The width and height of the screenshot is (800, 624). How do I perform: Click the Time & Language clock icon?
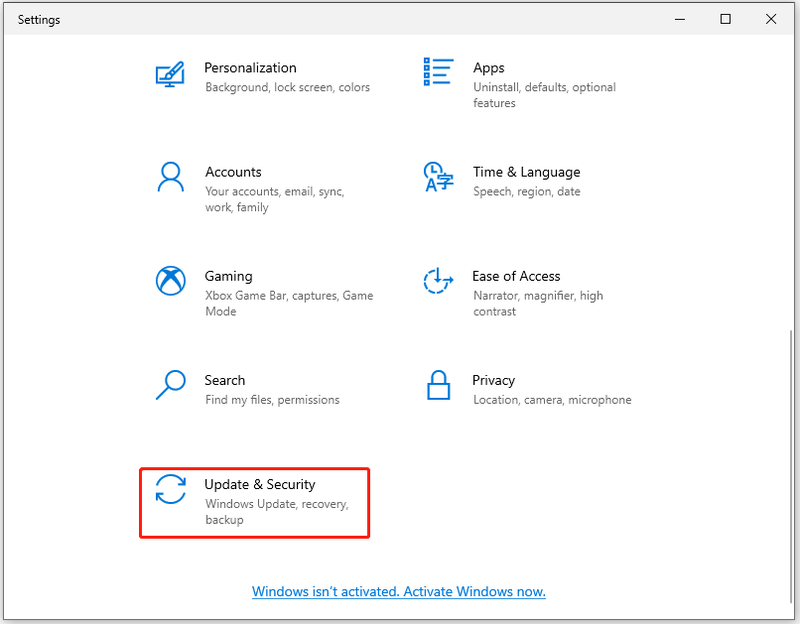tap(438, 177)
